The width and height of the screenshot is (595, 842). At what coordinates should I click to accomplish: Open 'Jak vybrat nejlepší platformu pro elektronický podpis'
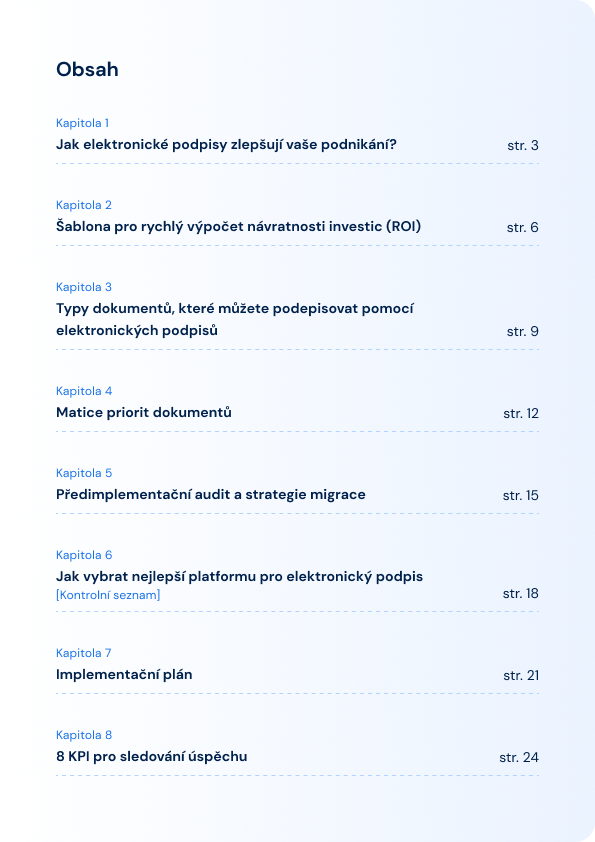click(240, 577)
